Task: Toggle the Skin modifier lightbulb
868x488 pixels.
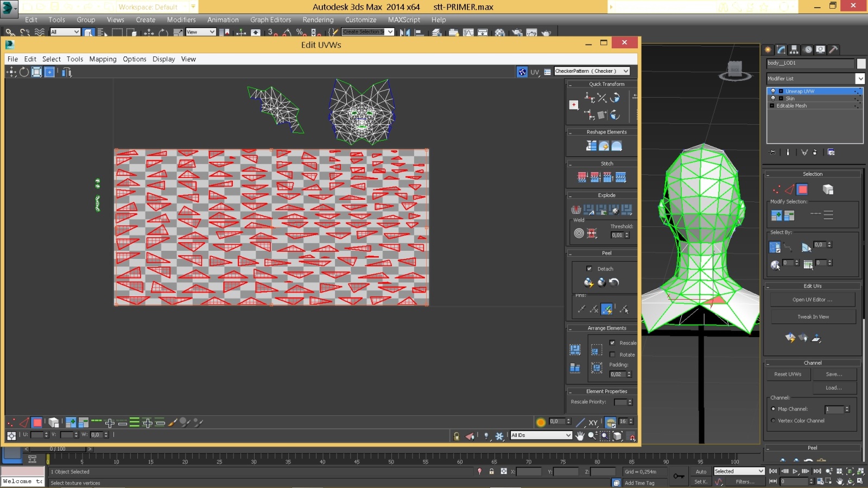Action: click(x=773, y=98)
